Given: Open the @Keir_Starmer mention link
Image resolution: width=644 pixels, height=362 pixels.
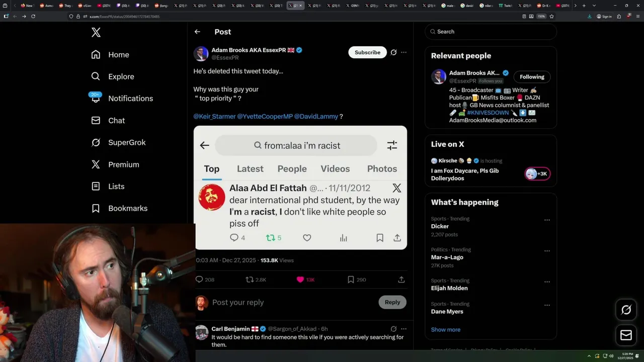Looking at the screenshot, I should [x=214, y=116].
